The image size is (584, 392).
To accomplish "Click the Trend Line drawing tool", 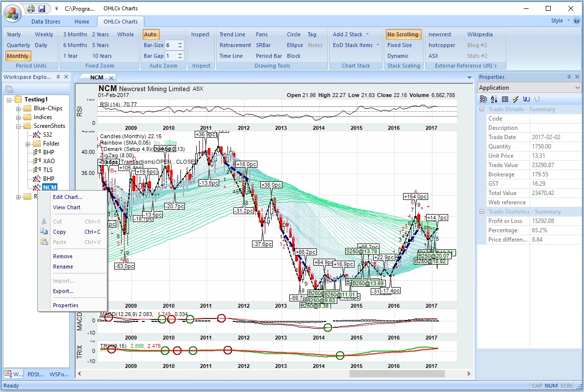I will [232, 34].
